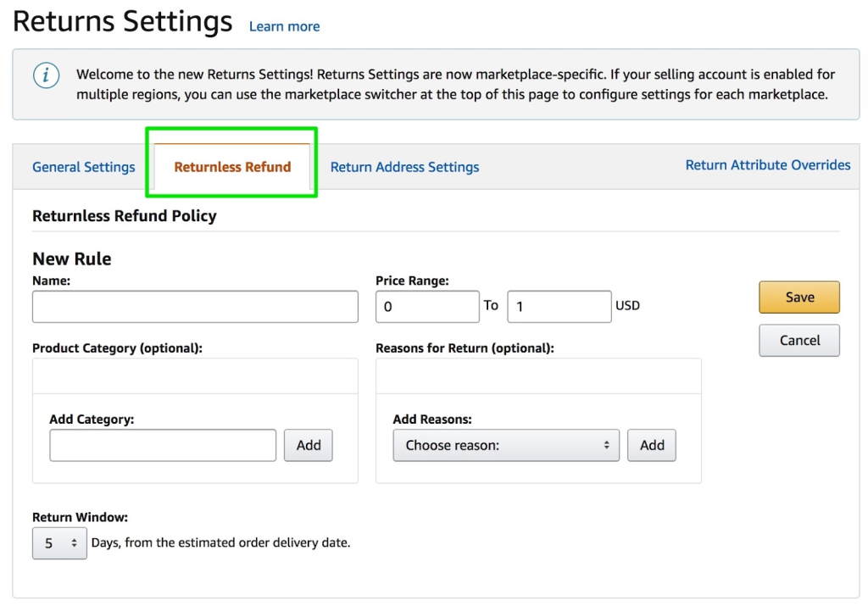The height and width of the screenshot is (606, 868).
Task: Save the new returnless refund rule
Action: (x=798, y=297)
